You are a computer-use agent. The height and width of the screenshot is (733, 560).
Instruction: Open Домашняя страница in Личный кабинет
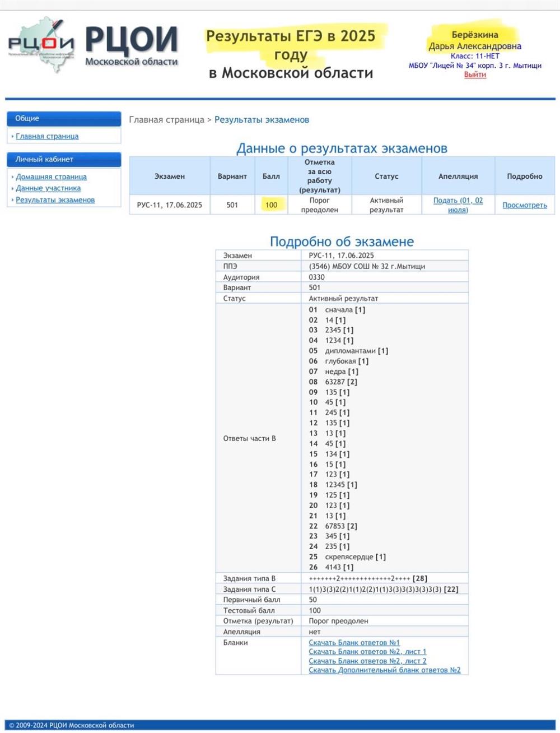(x=51, y=177)
